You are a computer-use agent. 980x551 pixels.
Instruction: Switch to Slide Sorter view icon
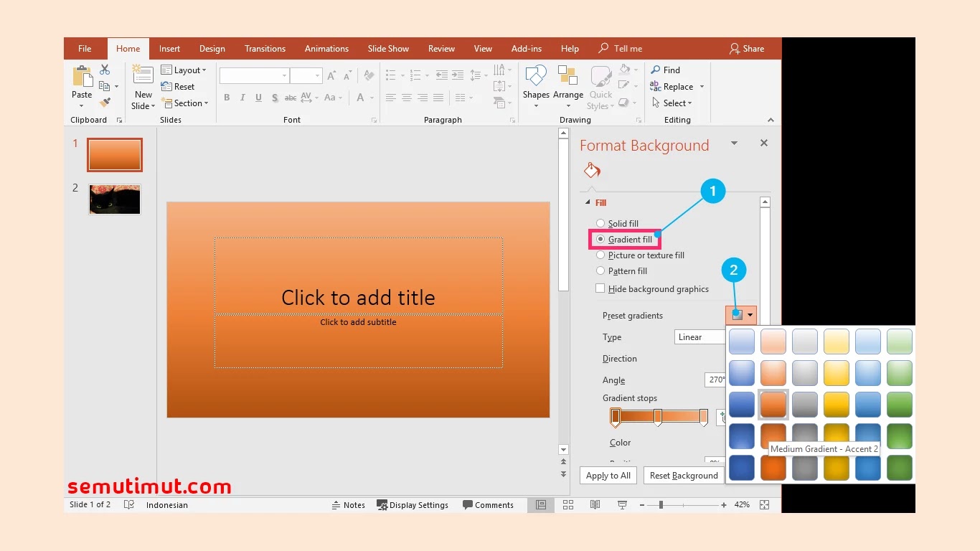(x=568, y=505)
